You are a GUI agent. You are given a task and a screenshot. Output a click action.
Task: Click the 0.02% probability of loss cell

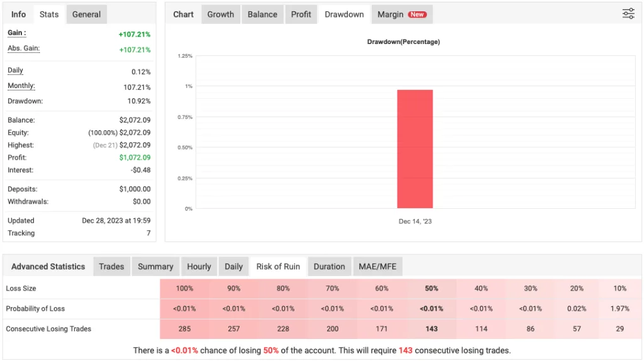[577, 308]
